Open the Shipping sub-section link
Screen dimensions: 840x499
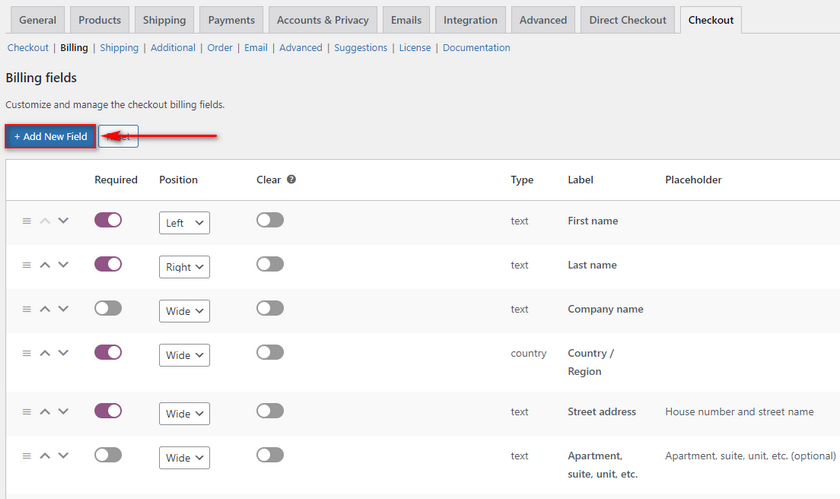[119, 47]
